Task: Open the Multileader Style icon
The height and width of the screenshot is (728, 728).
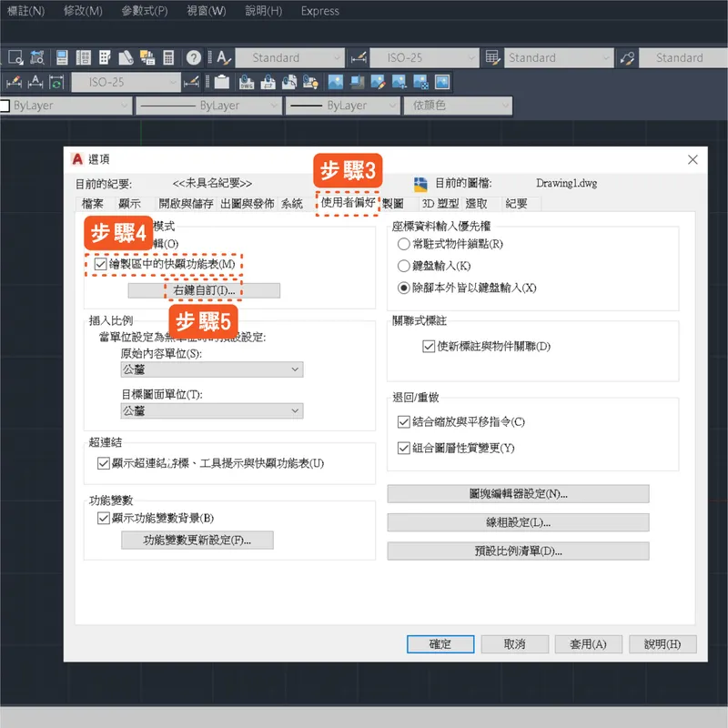Action: [627, 57]
